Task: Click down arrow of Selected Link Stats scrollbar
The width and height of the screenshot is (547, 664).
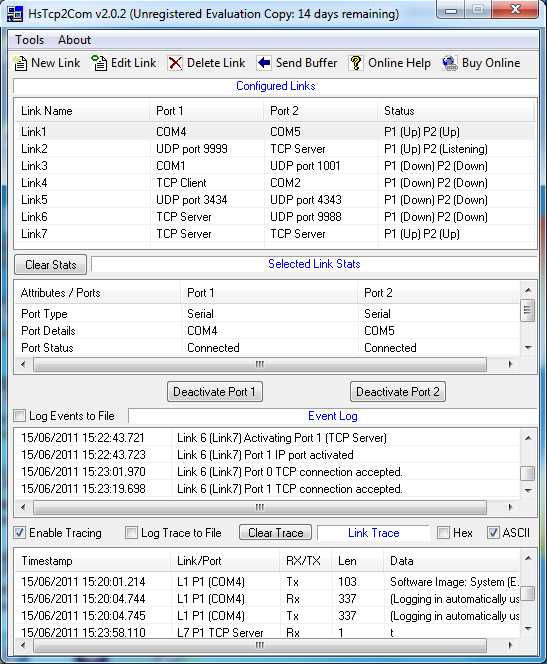Action: click(528, 348)
